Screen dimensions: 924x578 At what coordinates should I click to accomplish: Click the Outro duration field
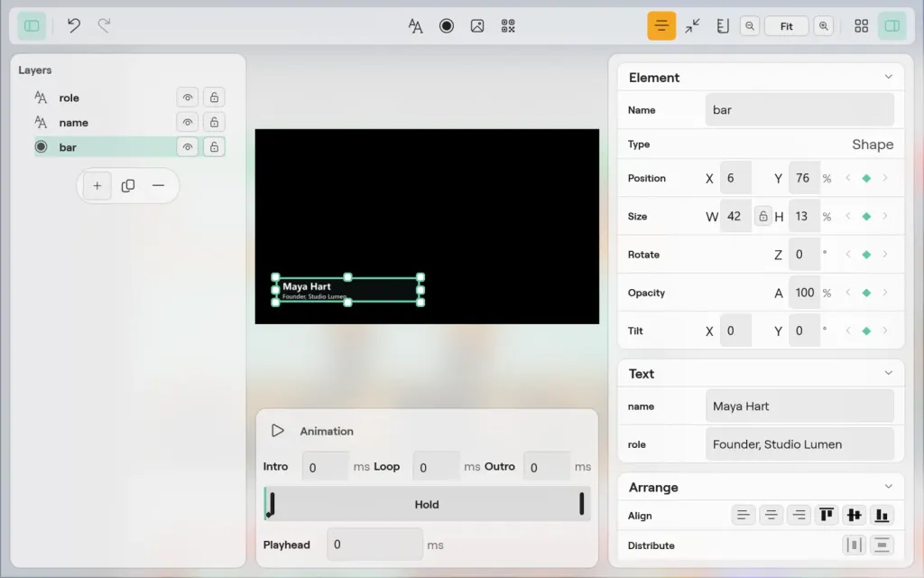pyautogui.click(x=547, y=467)
